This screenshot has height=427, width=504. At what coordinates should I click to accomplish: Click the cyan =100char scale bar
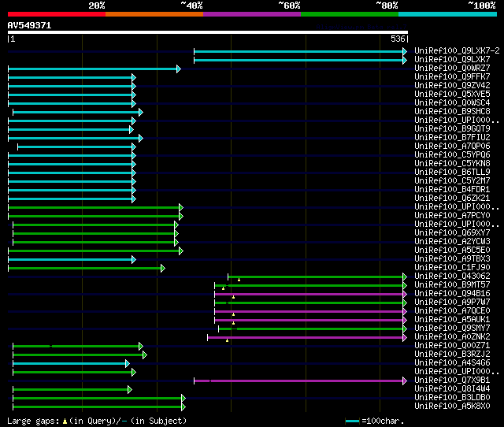point(352,421)
